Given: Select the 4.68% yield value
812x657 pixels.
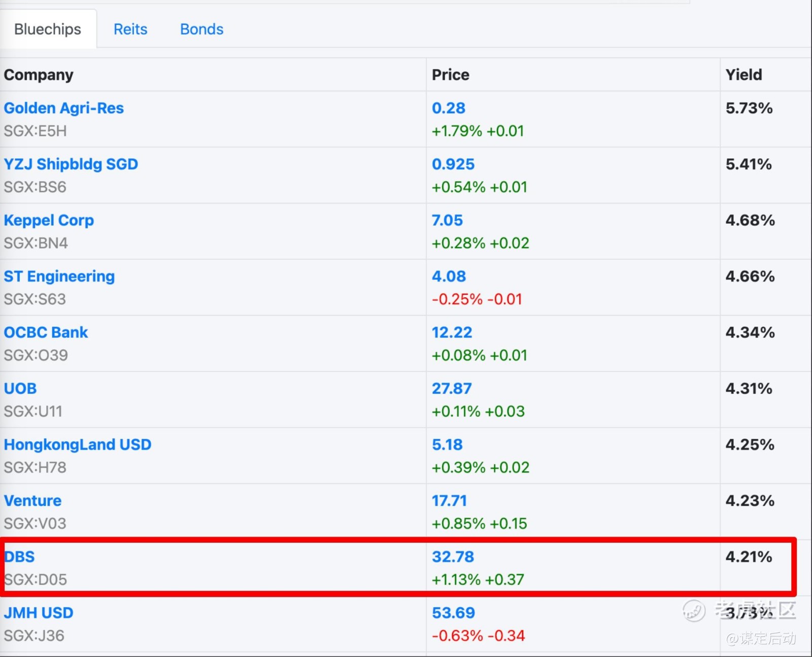Looking at the screenshot, I should click(750, 220).
